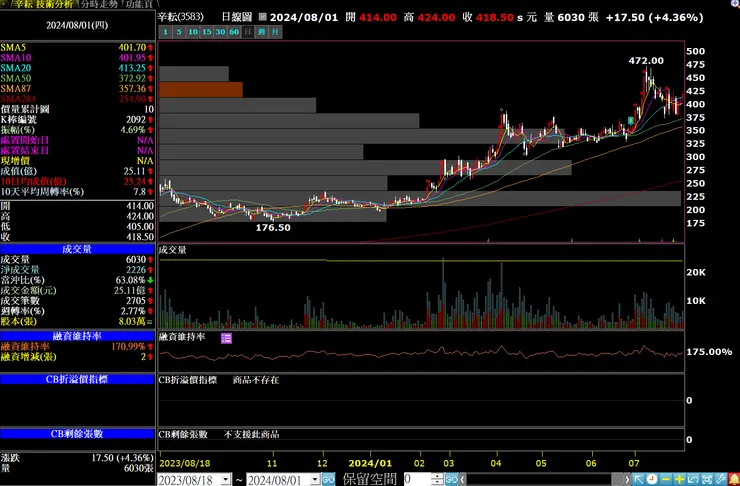This screenshot has height=486, width=740.
Task: Click the scrollbar right arrow
Action: coord(627,479)
